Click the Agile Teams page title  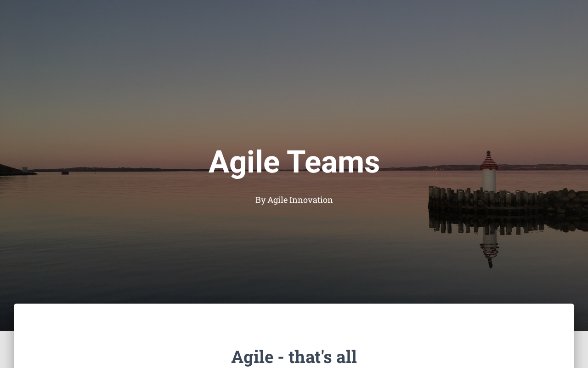294,161
